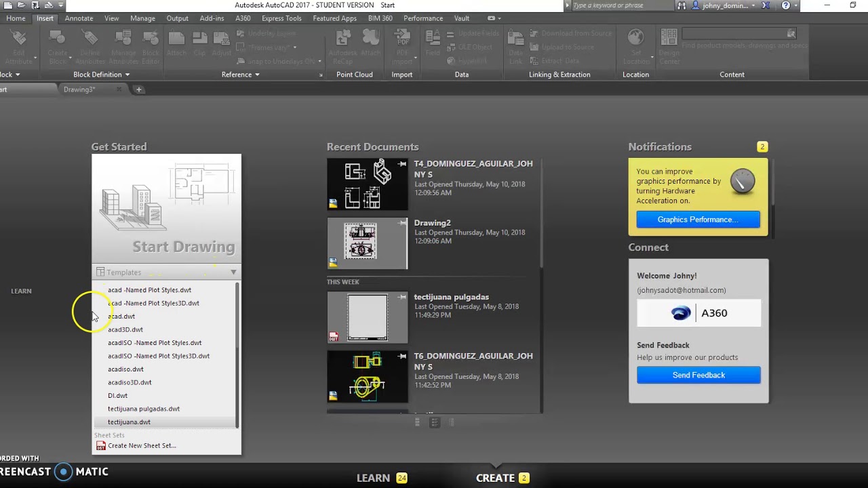
Task: Click Create New Sheet Set link
Action: coord(142,445)
